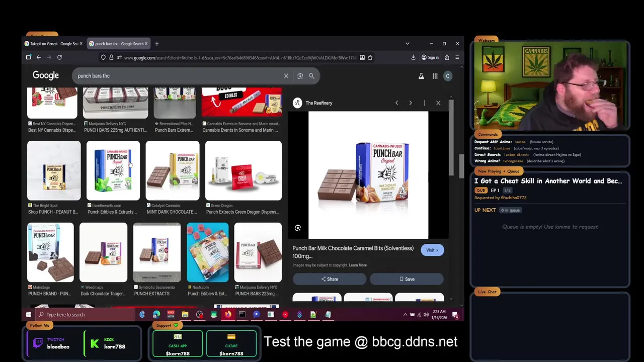Click the Windows taskbar search box
644x362 pixels.
[x=85, y=315]
